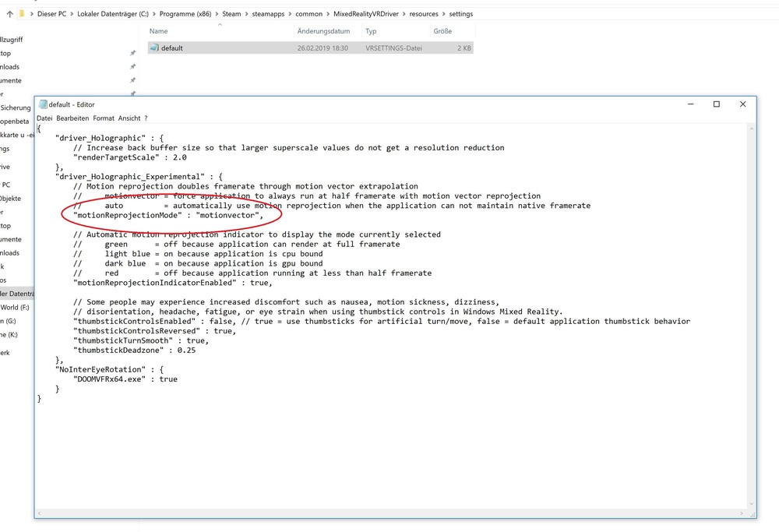This screenshot has width=779, height=532.
Task: Maximize the default - Editor window
Action: pos(717,104)
